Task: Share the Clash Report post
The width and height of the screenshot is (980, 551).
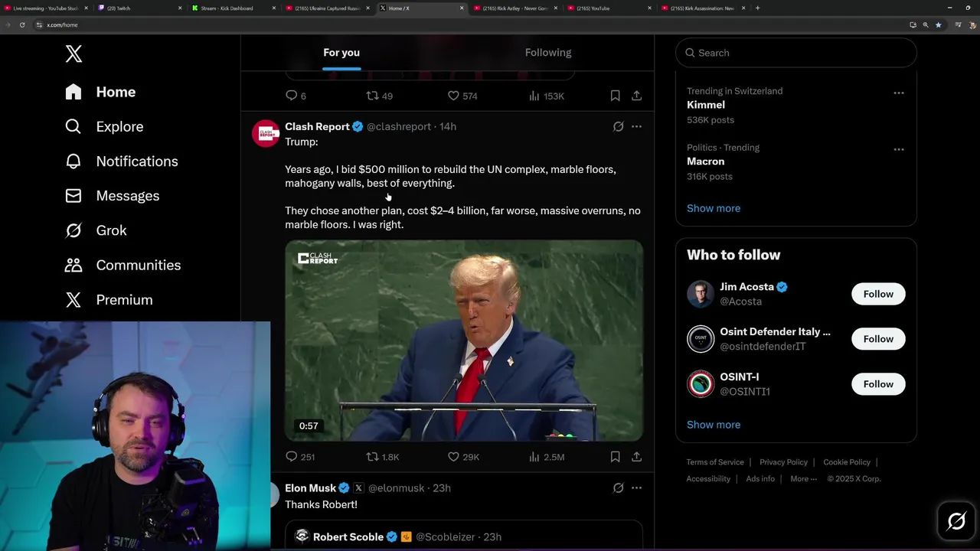Action: tap(636, 457)
